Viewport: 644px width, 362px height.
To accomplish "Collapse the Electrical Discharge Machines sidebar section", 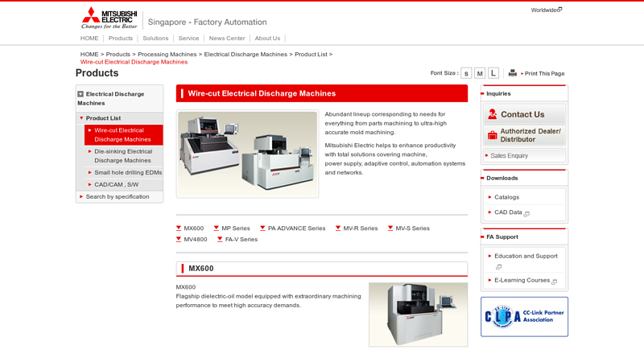I will coord(80,94).
